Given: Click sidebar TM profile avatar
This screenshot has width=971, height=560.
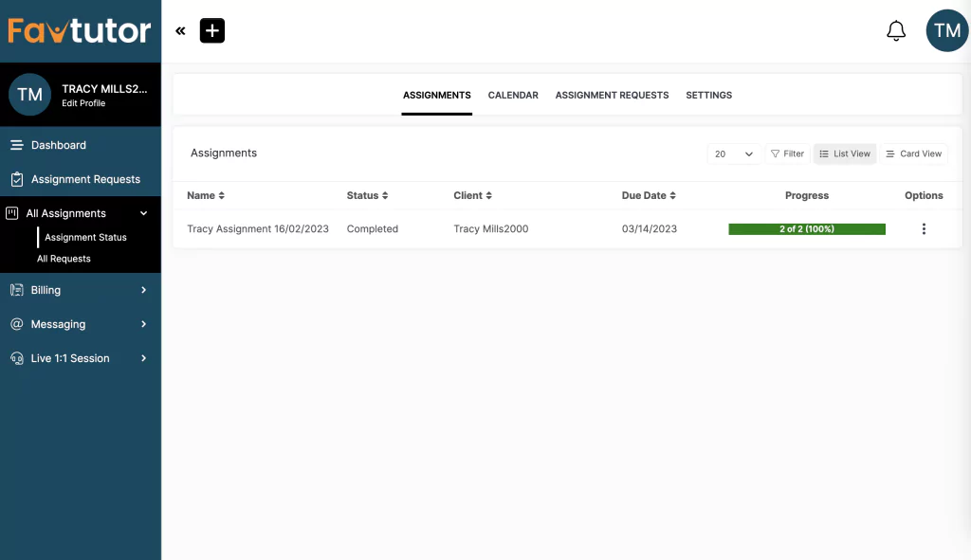Looking at the screenshot, I should (x=29, y=94).
